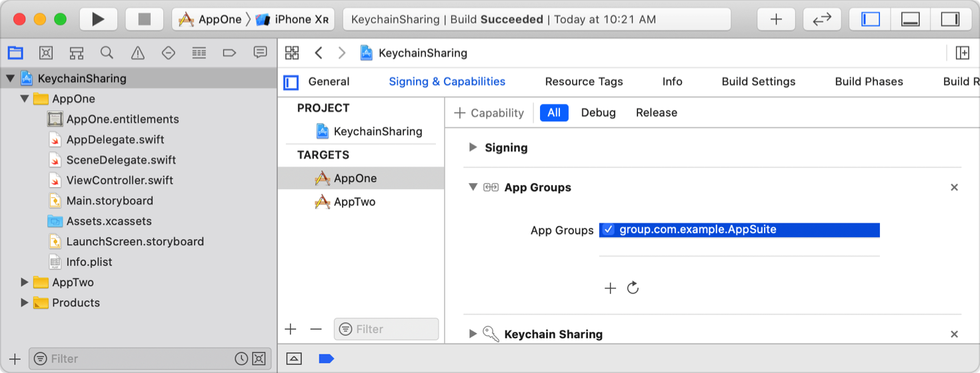This screenshot has height=373, width=980.
Task: Collapse the App Groups section
Action: pos(473,187)
